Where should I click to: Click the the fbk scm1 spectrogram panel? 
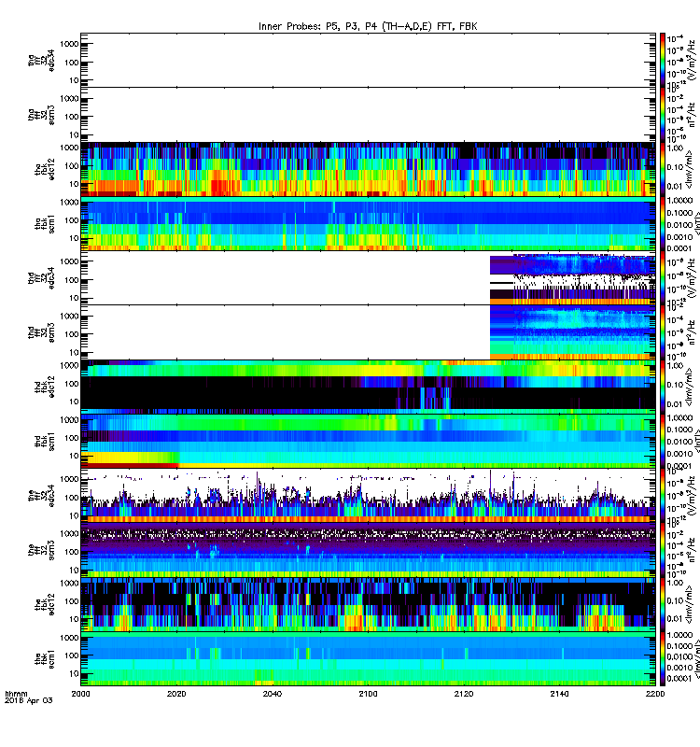point(368,658)
